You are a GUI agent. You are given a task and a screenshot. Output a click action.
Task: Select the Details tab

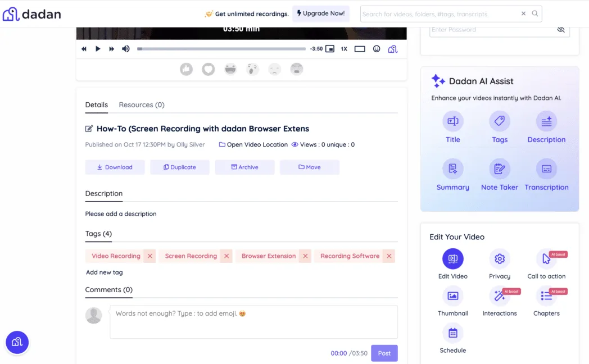96,104
